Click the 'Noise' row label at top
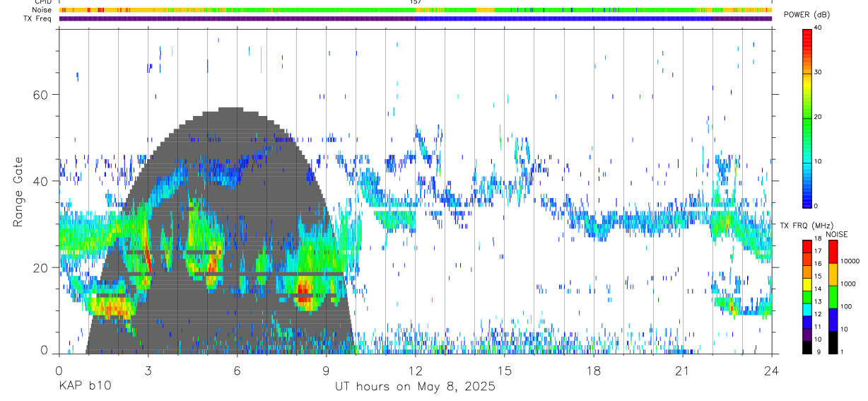 [x=42, y=10]
